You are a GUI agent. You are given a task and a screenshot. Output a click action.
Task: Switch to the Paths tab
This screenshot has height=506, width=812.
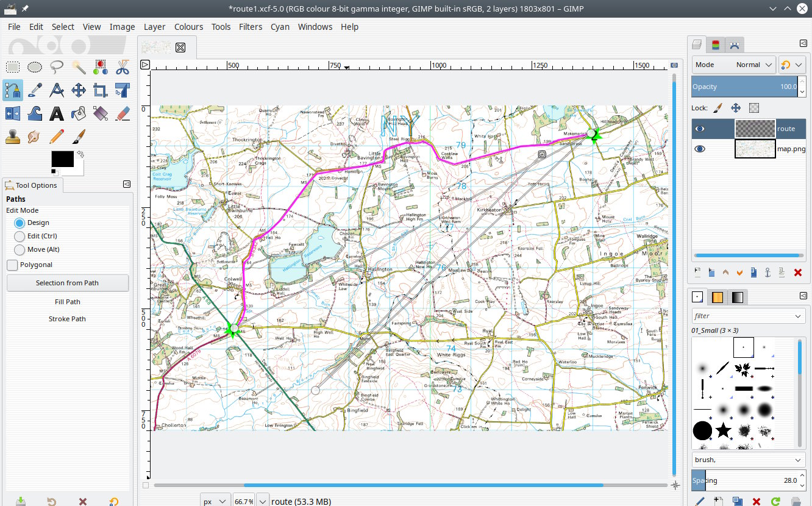click(735, 45)
